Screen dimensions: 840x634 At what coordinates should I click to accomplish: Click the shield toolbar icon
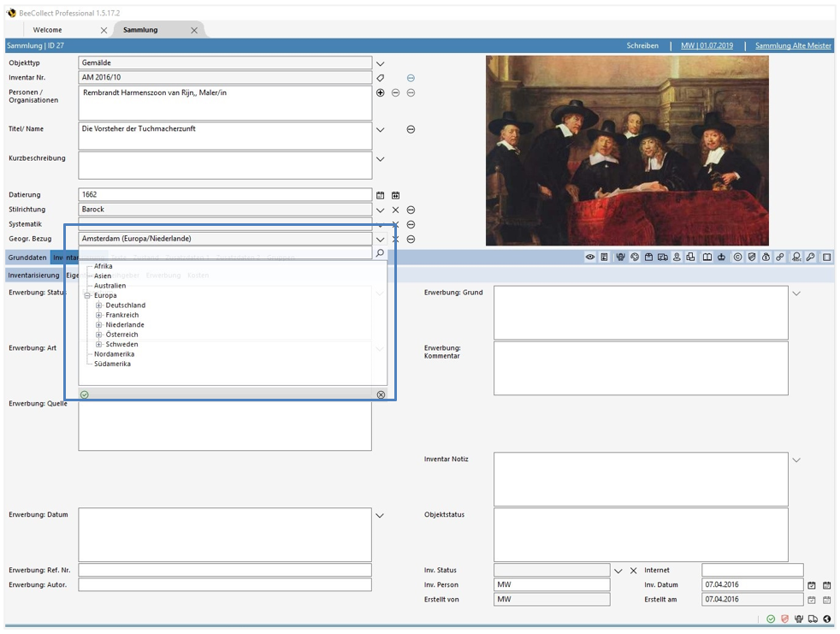point(751,255)
